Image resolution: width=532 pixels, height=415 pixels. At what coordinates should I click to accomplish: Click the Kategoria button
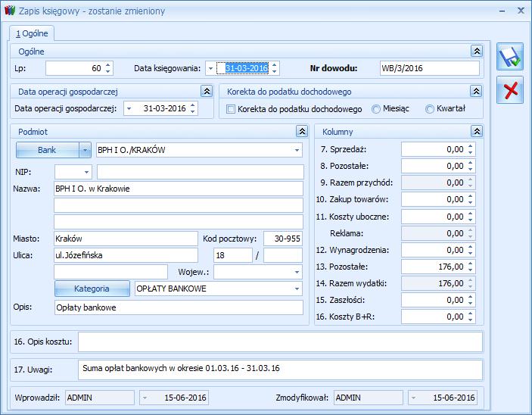pyautogui.click(x=92, y=289)
